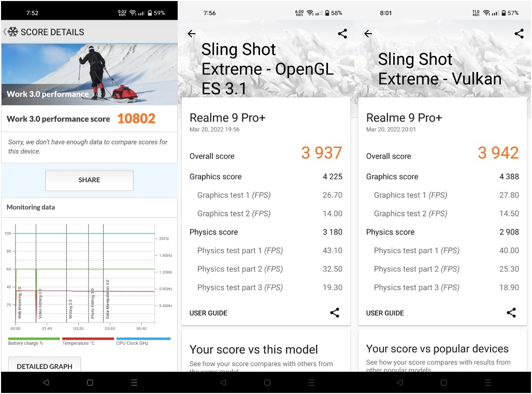
Task: Tap Android recents menu on OpenGL screen
Action: point(311,383)
